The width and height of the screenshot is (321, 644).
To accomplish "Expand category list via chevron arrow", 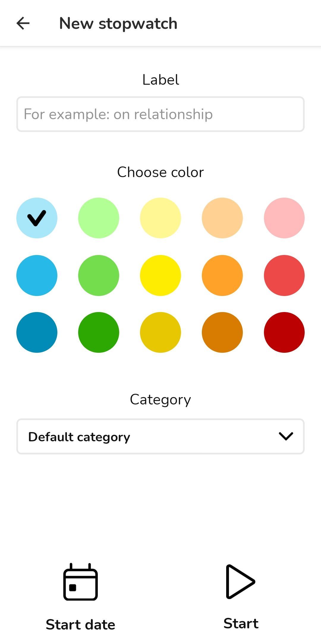I will 286,436.
